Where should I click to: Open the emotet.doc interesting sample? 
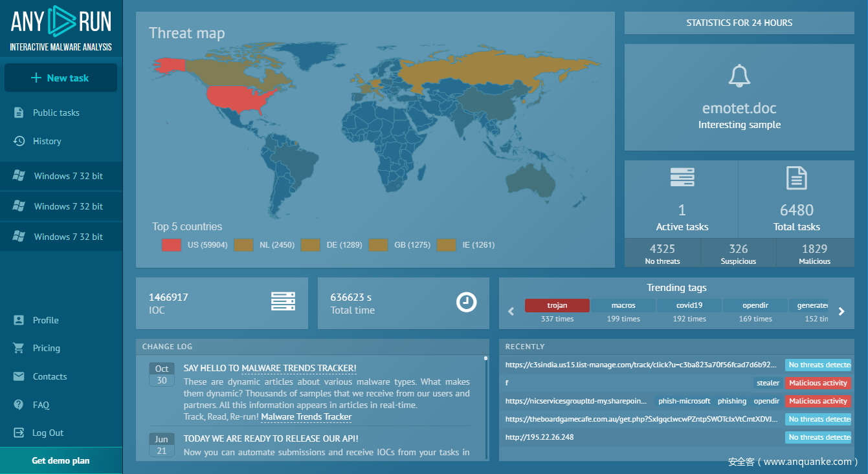click(x=739, y=109)
